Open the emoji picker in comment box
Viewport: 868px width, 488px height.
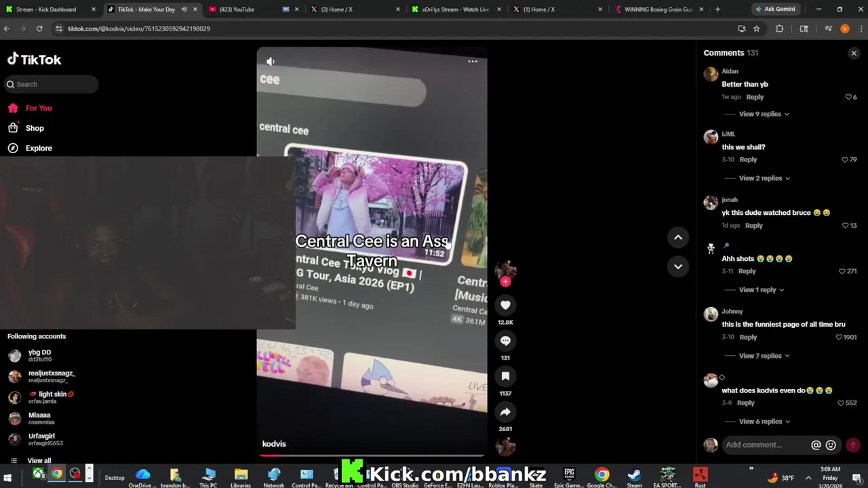pos(831,445)
